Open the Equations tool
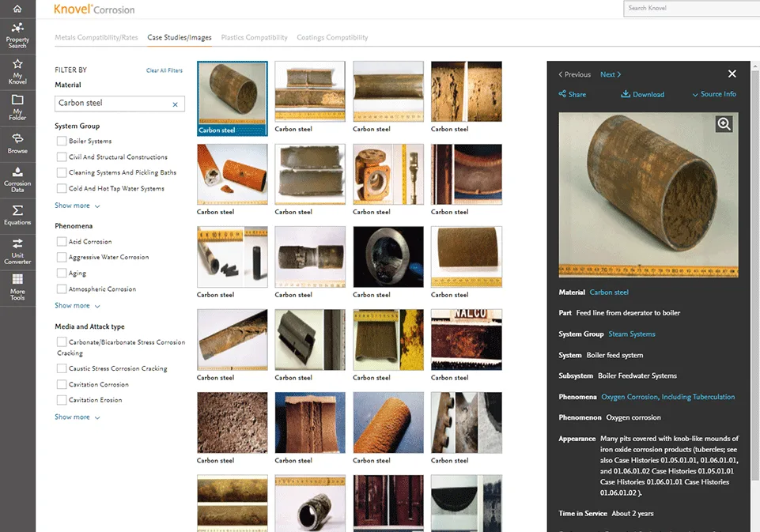This screenshot has height=532, width=760. pyautogui.click(x=17, y=213)
